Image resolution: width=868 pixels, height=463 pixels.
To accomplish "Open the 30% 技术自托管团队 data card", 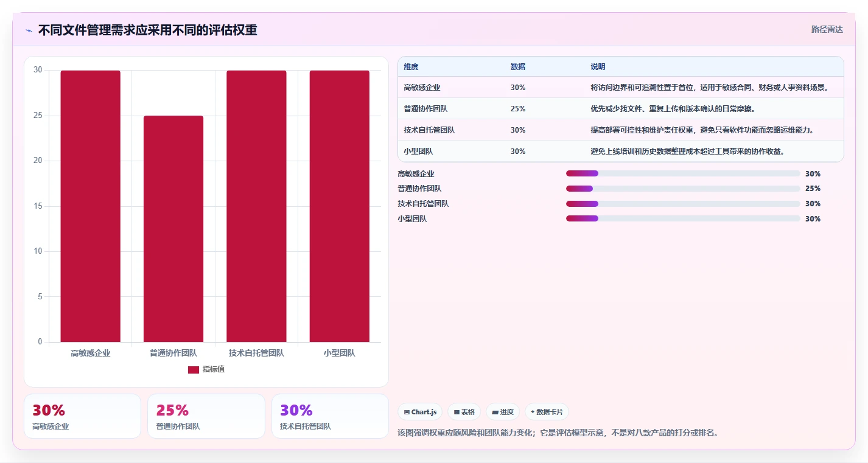I will (330, 416).
